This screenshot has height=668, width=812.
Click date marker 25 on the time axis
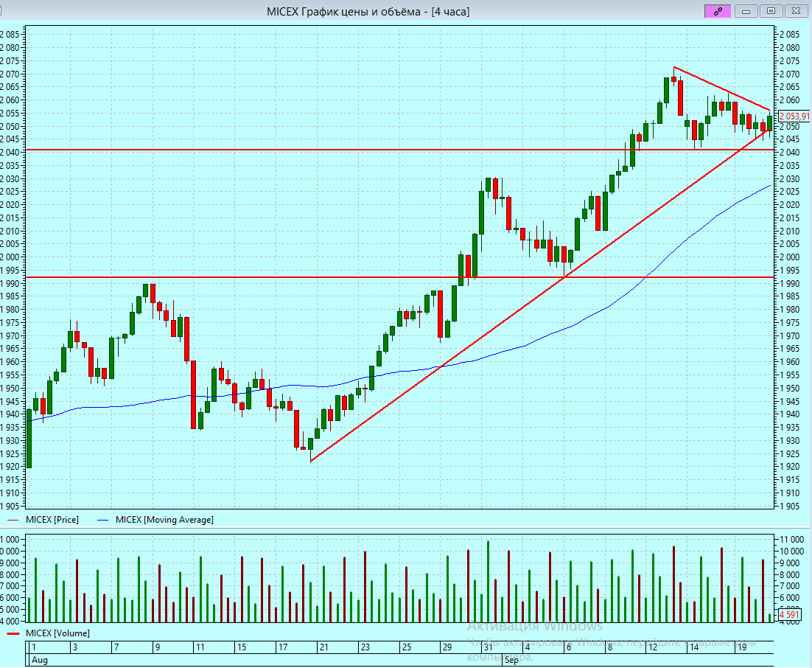[x=407, y=647]
